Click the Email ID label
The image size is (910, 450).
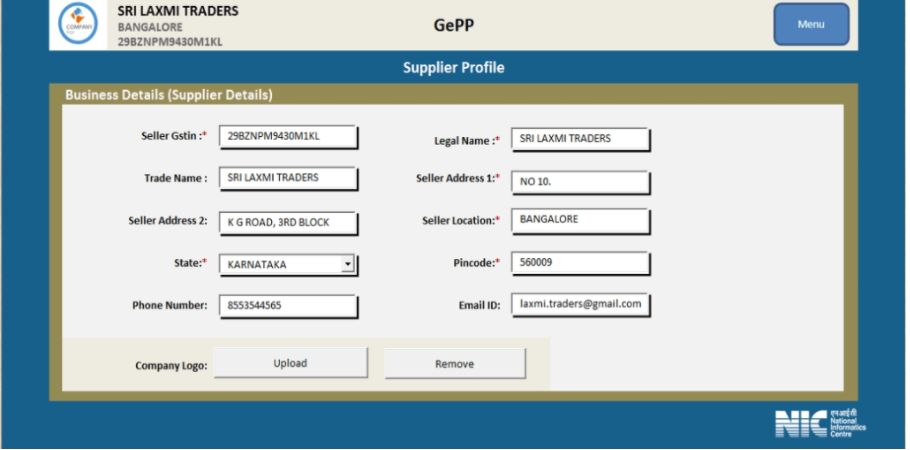(479, 305)
